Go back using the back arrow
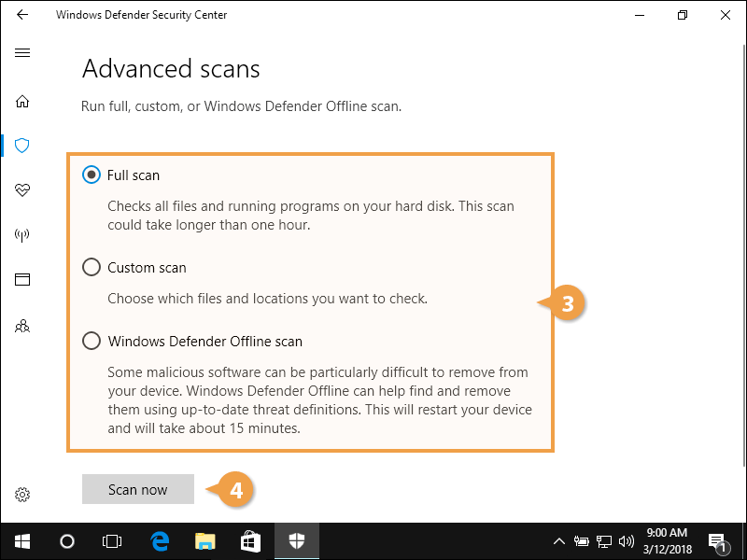The image size is (747, 560). [22, 15]
